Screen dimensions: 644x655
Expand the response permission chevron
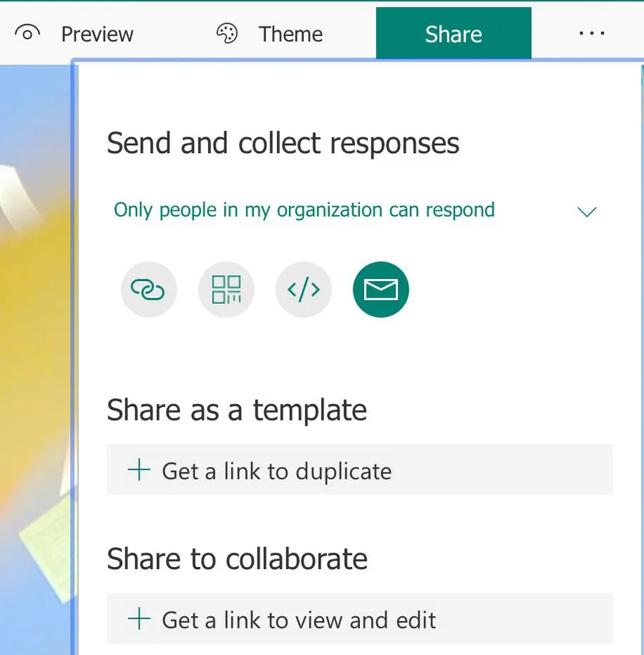[587, 212]
